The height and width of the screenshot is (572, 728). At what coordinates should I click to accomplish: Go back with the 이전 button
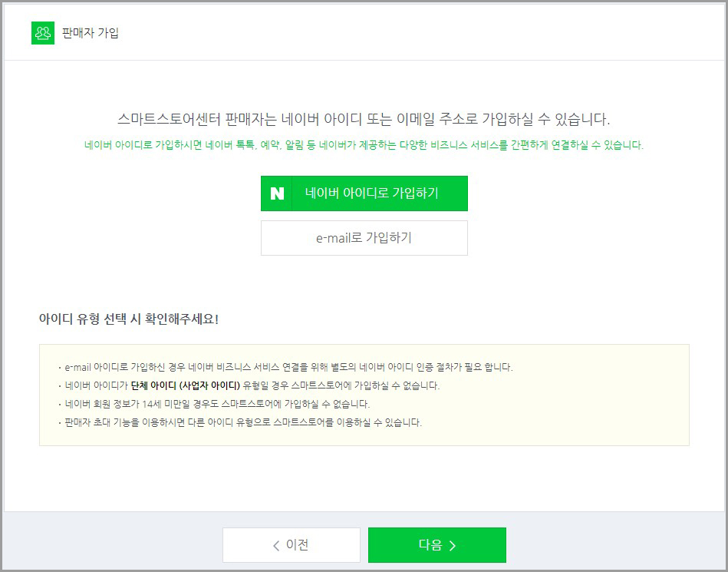292,545
